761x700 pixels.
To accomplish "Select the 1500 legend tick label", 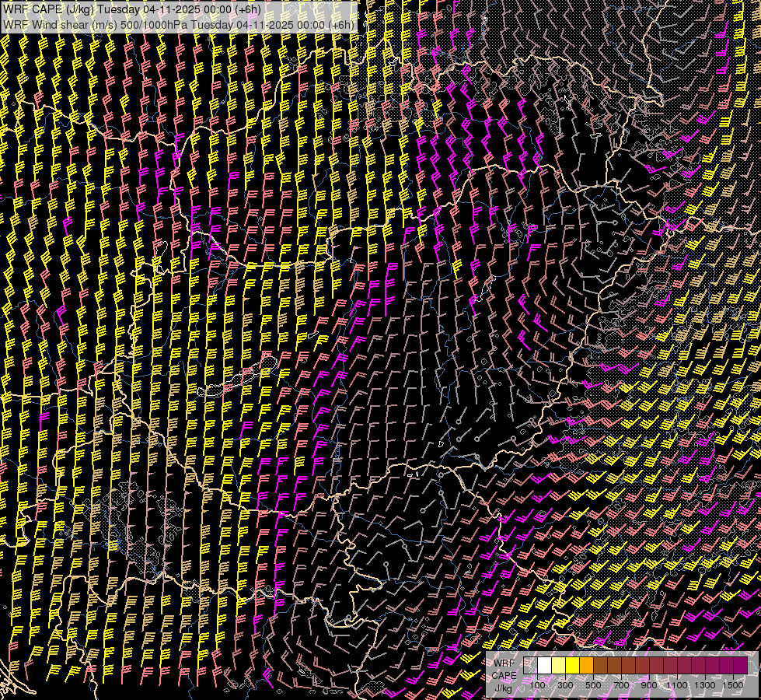I will point(733,684).
